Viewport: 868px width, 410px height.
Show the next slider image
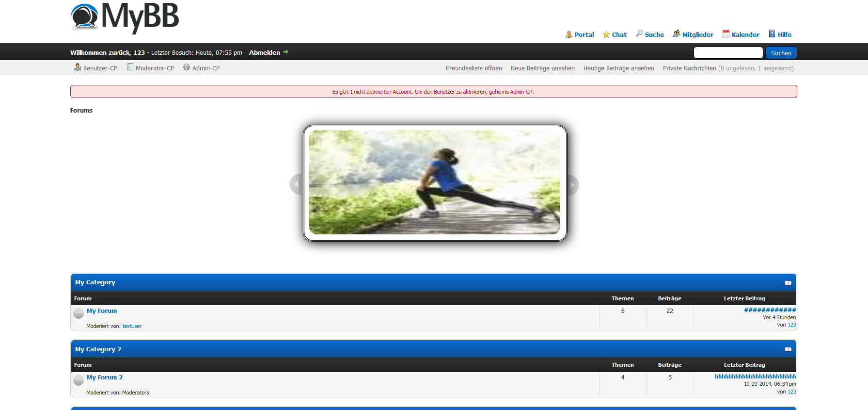572,185
